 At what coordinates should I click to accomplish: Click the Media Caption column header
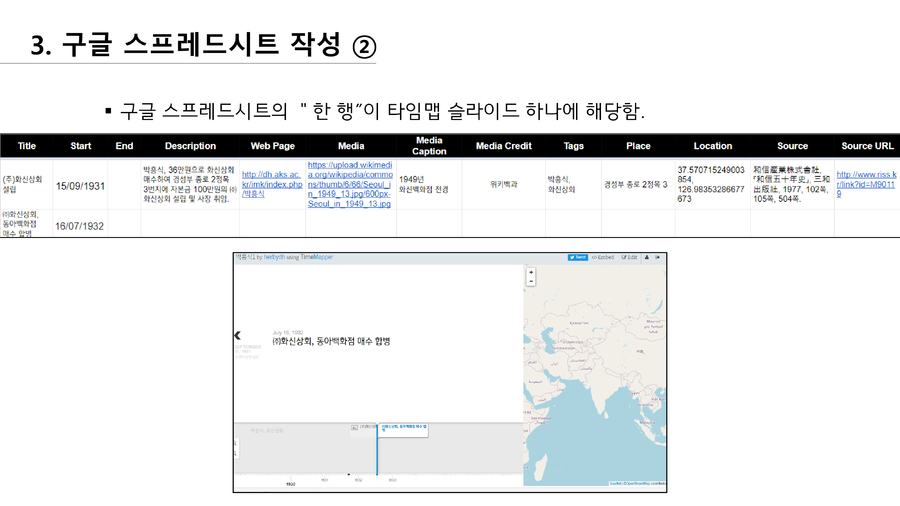429,146
